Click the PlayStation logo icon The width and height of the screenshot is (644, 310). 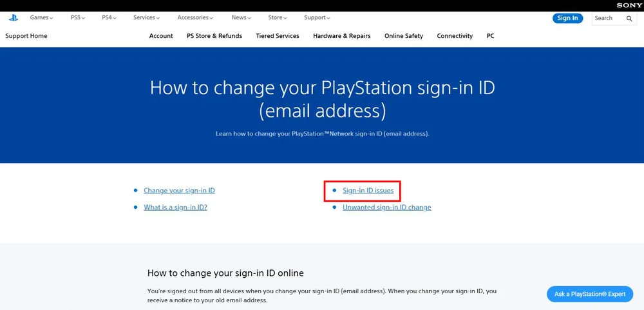point(14,18)
